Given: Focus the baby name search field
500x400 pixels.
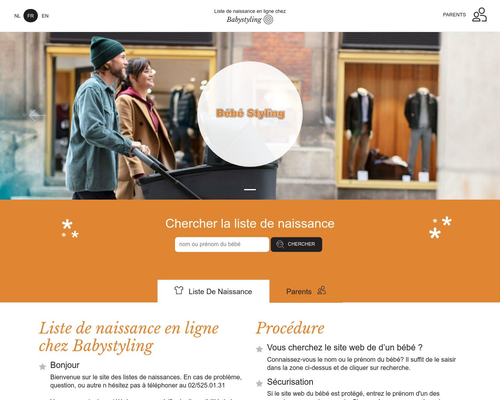Looking at the screenshot, I should (222, 244).
